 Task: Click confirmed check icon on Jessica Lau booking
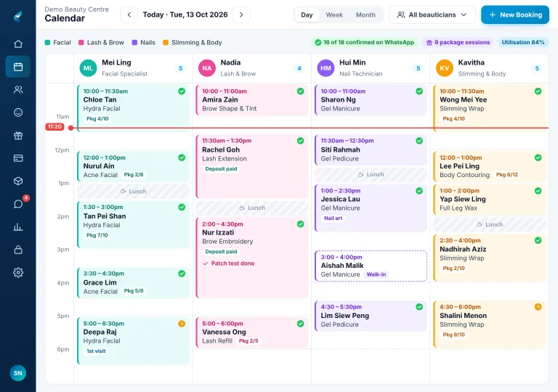[x=419, y=191]
